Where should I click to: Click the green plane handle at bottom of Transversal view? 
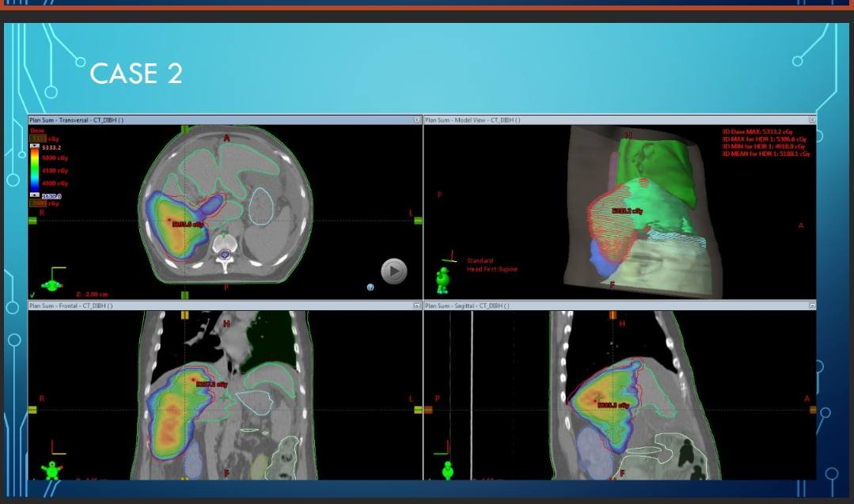coord(184,295)
